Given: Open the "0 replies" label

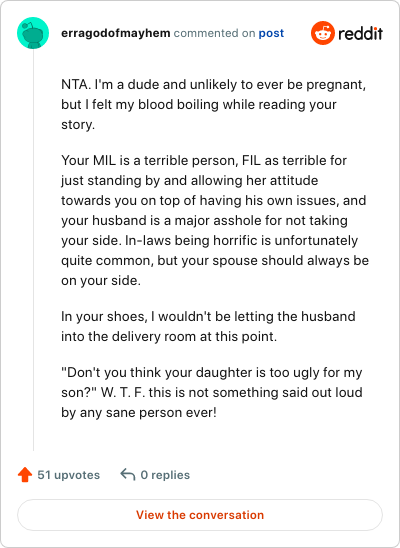Looking at the screenshot, I should point(165,475).
